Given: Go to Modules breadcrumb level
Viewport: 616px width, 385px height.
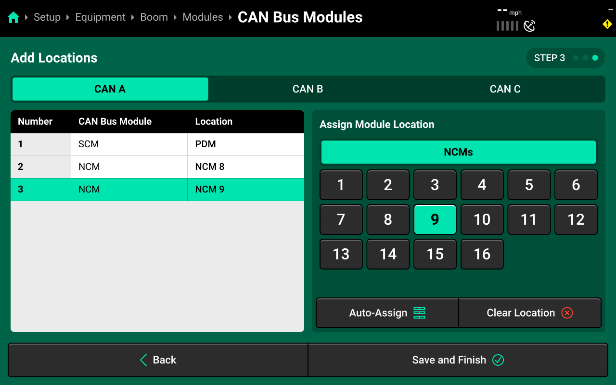Looking at the screenshot, I should [202, 17].
